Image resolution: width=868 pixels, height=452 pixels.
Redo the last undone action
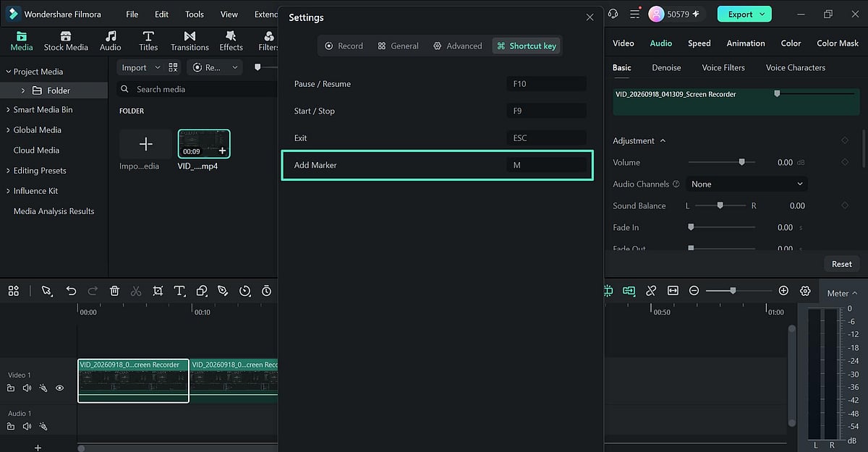click(93, 291)
